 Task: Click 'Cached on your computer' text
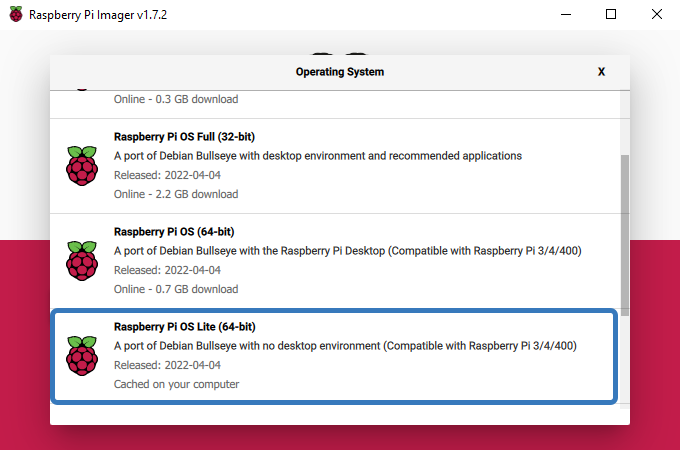177,385
